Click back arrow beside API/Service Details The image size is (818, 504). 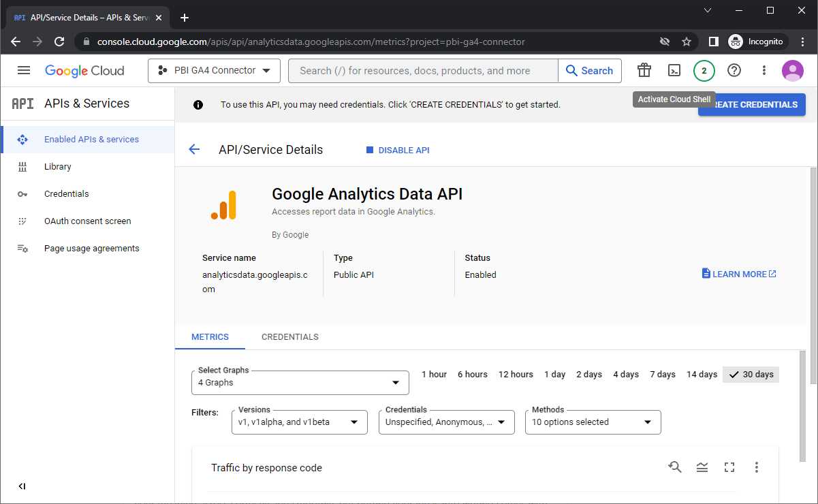click(194, 150)
